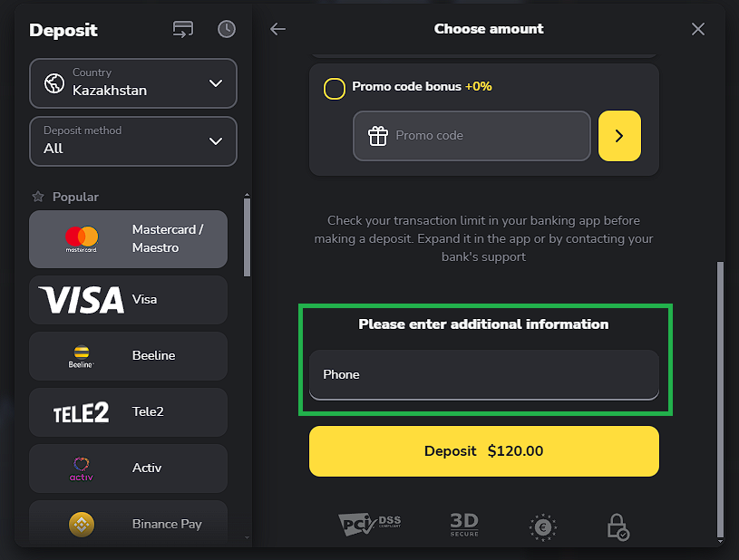Choose Visa payment method
739x560 pixels.
coord(128,300)
